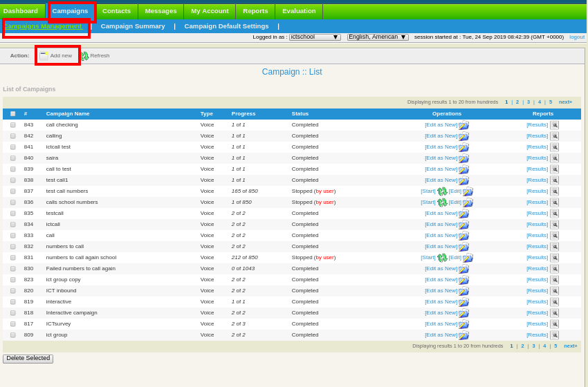Open the Dashboard tab

pyautogui.click(x=21, y=11)
